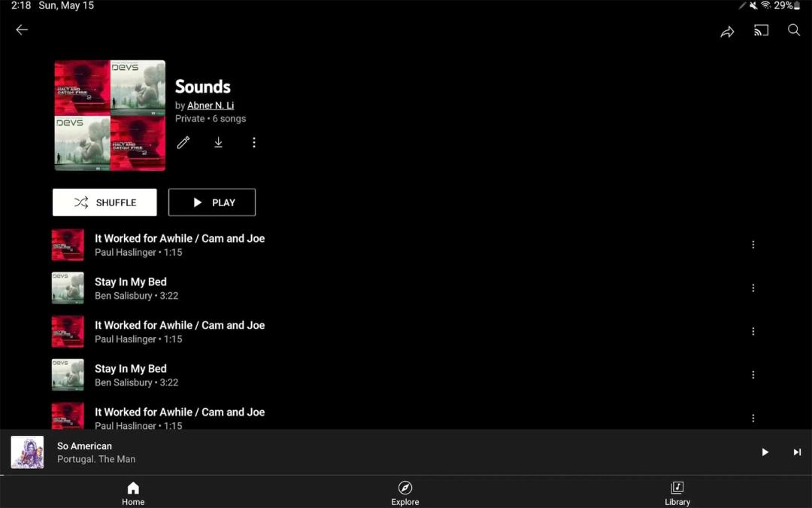Viewport: 812px width, 508px height.
Task: Share the Sounds playlist
Action: (727, 32)
